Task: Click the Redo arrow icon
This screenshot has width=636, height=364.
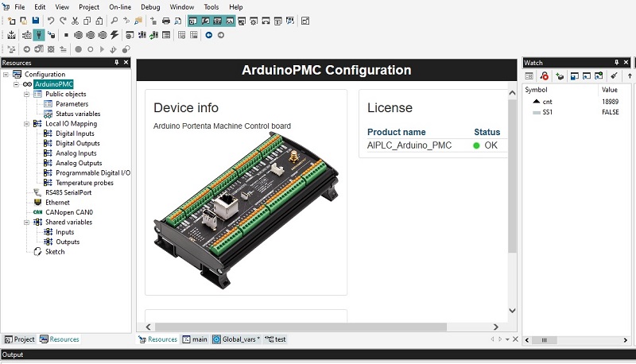Action: click(x=63, y=21)
